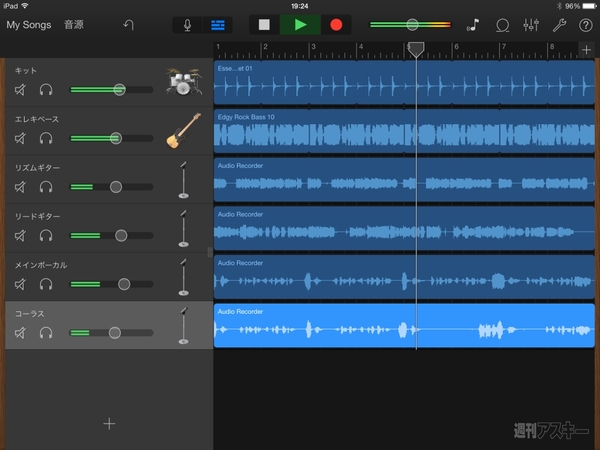The image size is (600, 450).
Task: Mute the メインボーカル track
Action: tap(21, 284)
